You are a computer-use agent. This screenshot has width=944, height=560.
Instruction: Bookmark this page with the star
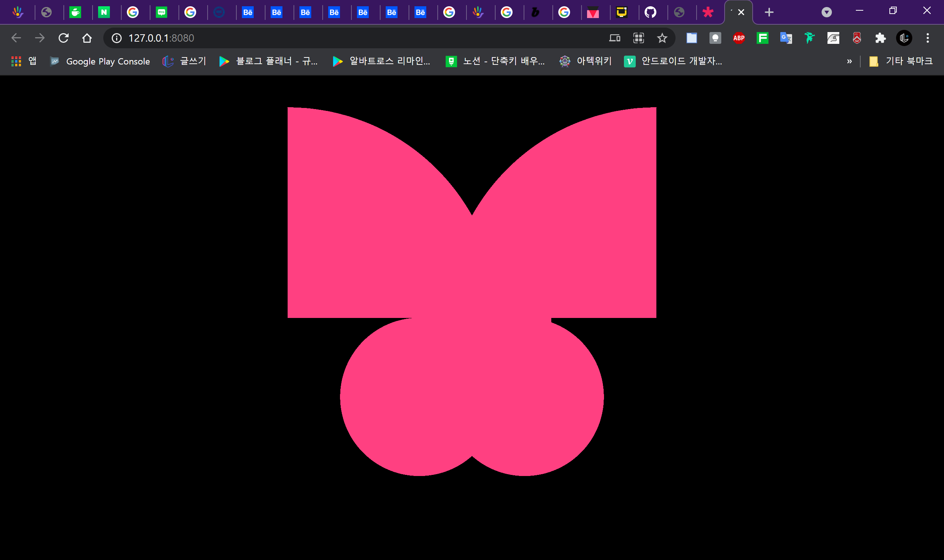(662, 38)
